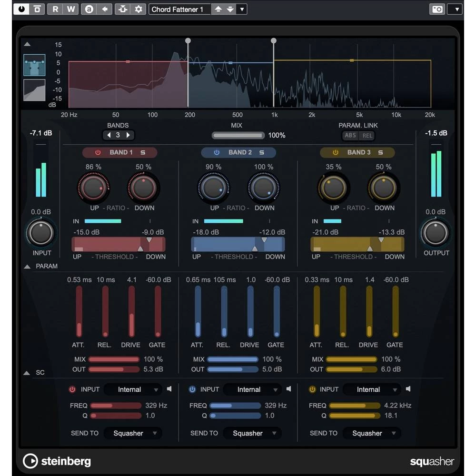Click the ABS button under PARAM. LINK
Viewport: 476px width, 476px height.
coord(350,135)
